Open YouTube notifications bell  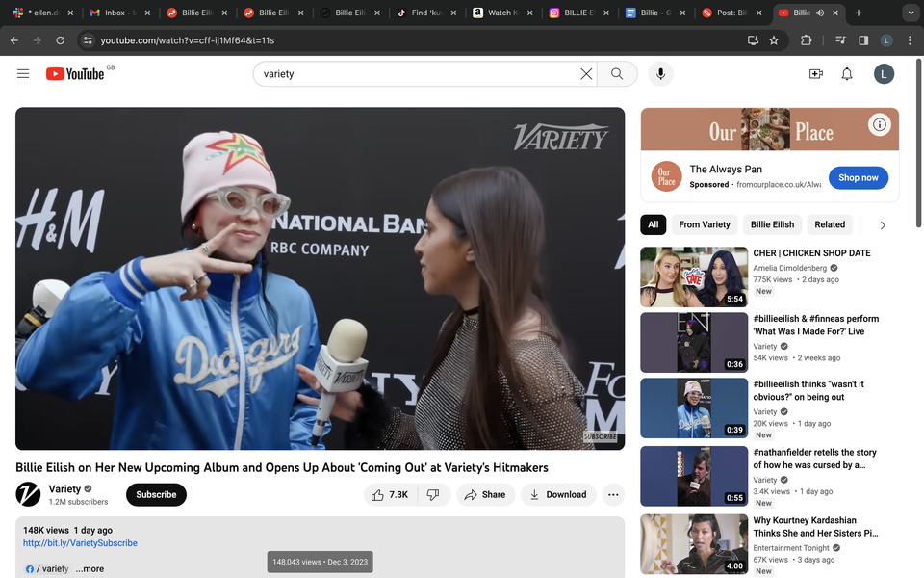pos(847,74)
